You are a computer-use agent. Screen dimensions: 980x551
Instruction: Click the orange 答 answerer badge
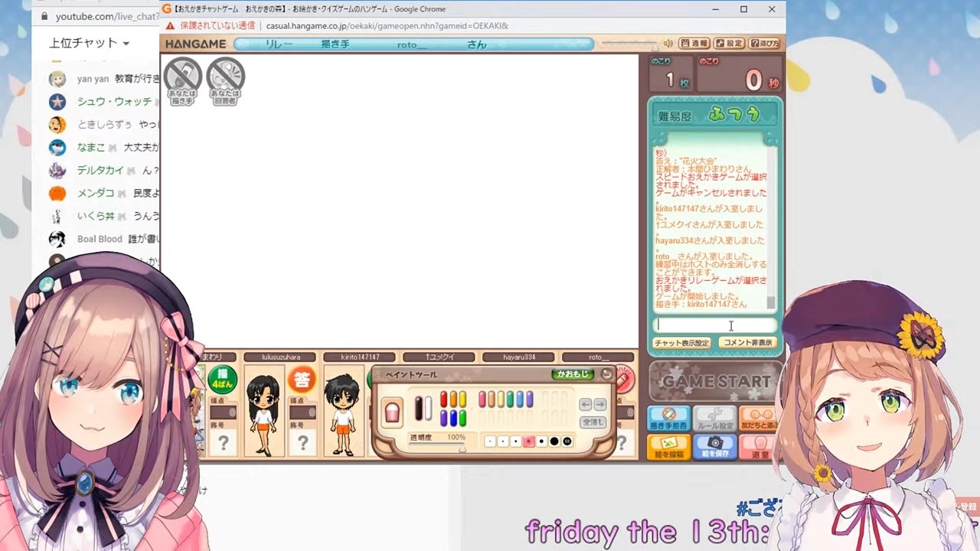301,380
